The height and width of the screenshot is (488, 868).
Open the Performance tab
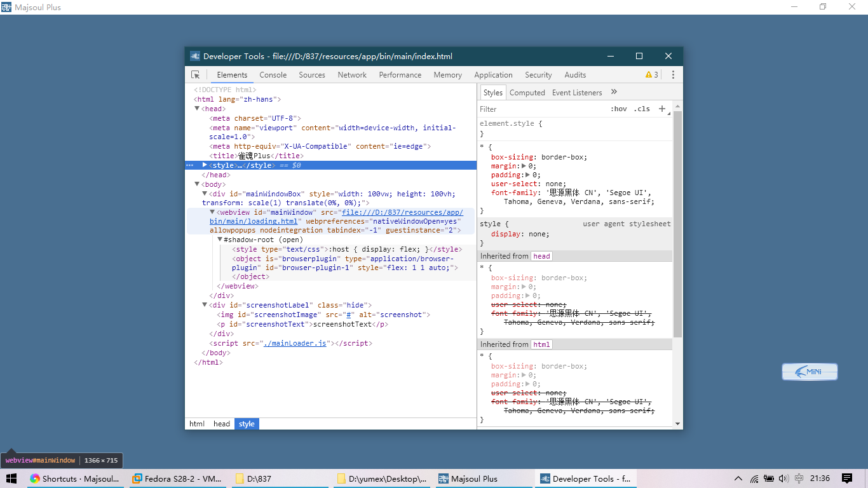[x=400, y=75]
